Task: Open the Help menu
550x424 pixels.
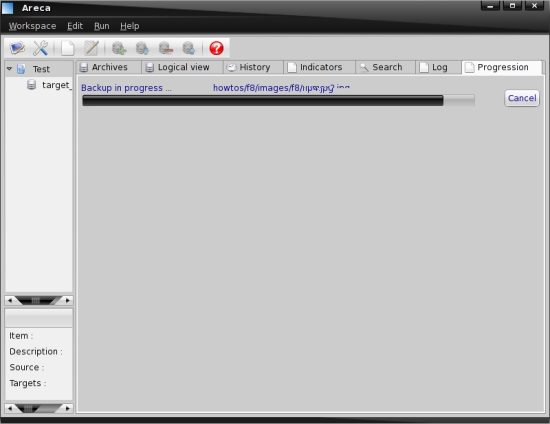Action: pos(130,26)
